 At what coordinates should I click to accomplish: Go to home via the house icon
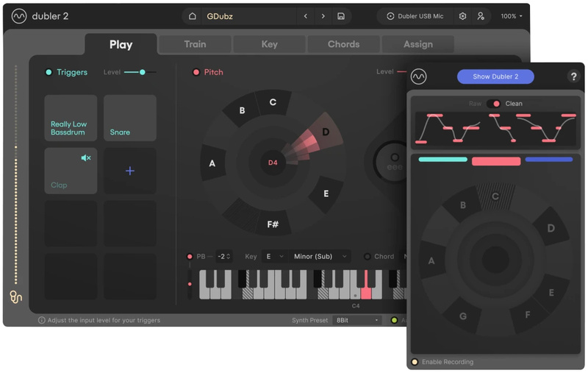click(x=193, y=16)
